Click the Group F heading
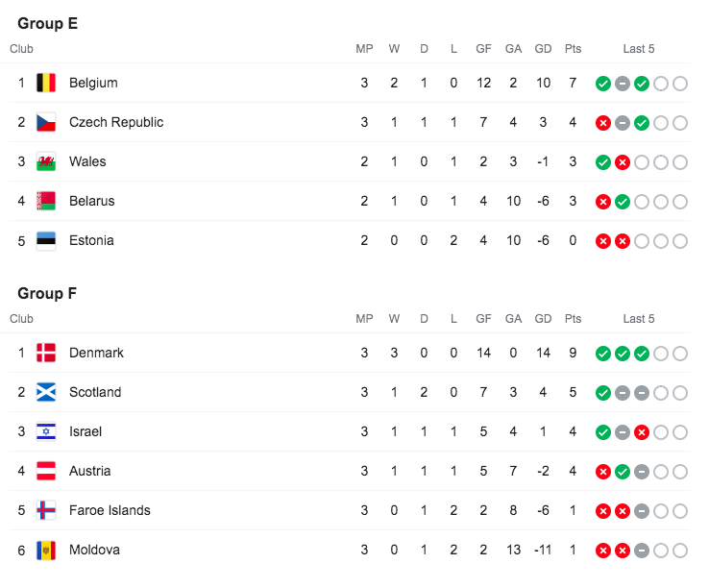Image resolution: width=709 pixels, height=588 pixels. [x=47, y=293]
